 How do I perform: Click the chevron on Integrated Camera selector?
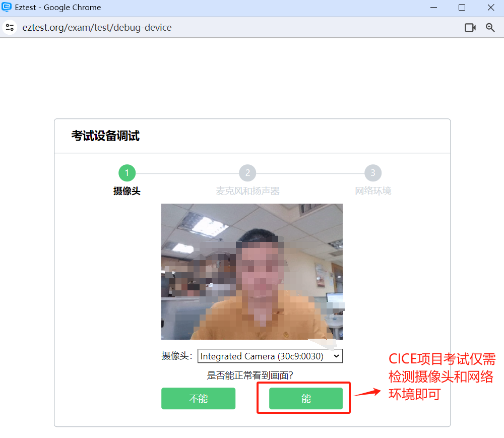337,356
